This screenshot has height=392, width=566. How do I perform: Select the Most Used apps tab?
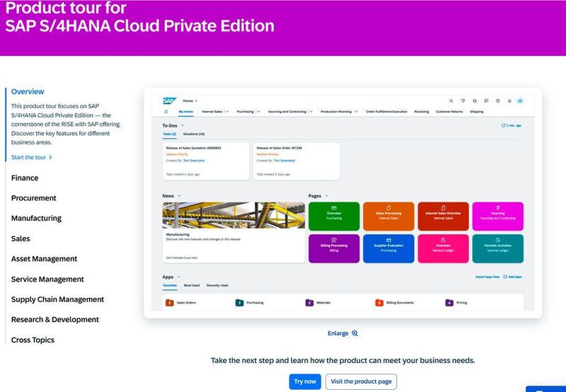coord(191,285)
